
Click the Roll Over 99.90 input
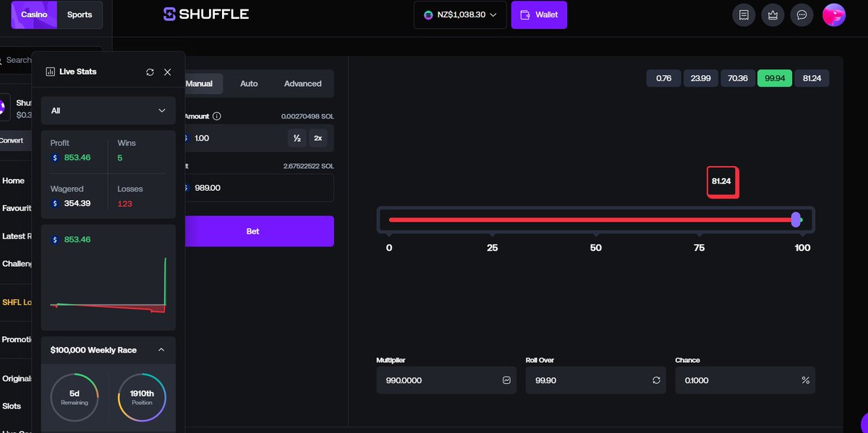(x=596, y=380)
